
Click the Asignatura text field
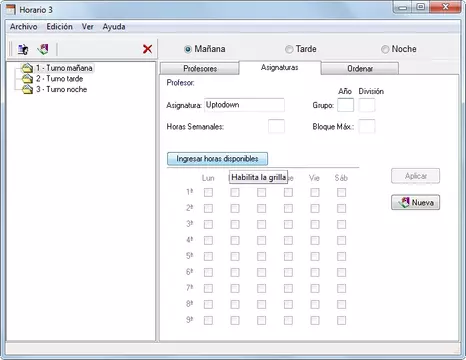[x=244, y=105]
